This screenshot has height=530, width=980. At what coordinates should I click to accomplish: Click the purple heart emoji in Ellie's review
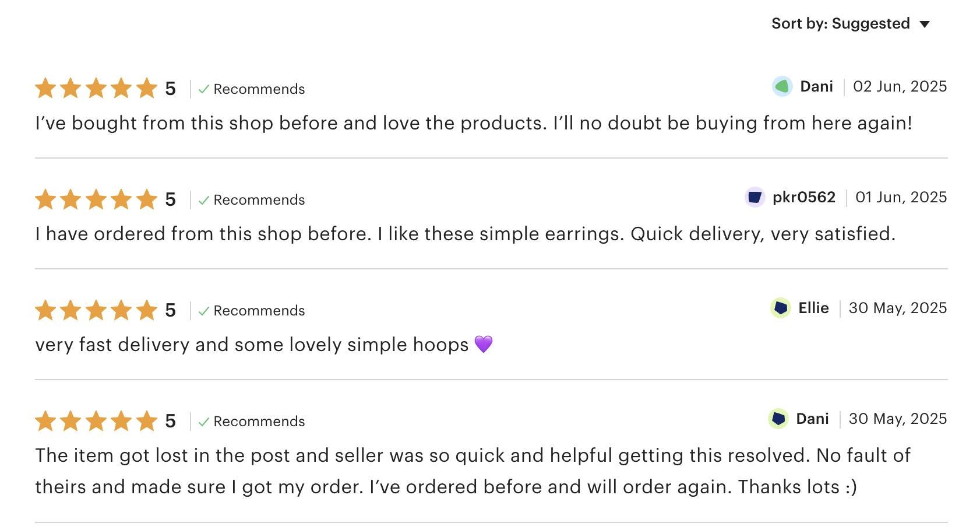click(484, 344)
